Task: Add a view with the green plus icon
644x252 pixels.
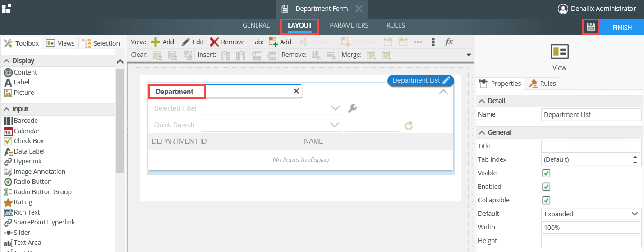Action: pos(155,42)
